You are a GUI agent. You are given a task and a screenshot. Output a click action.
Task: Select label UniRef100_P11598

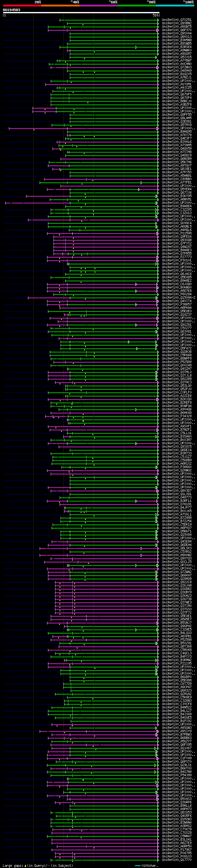[177, 233]
